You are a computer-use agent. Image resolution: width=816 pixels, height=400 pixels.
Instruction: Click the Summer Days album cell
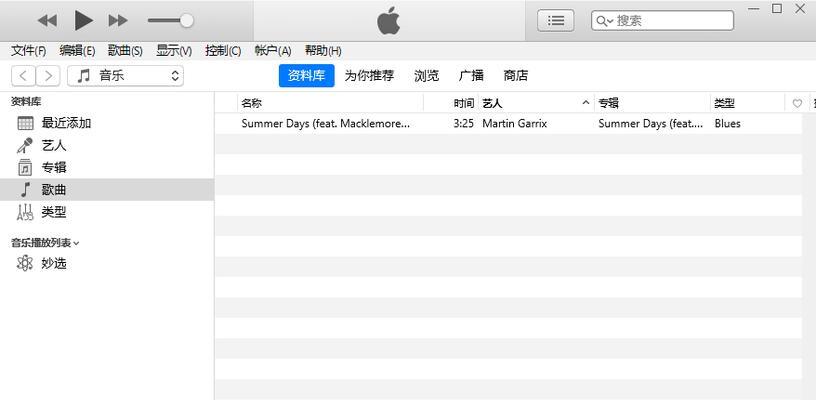coord(651,124)
